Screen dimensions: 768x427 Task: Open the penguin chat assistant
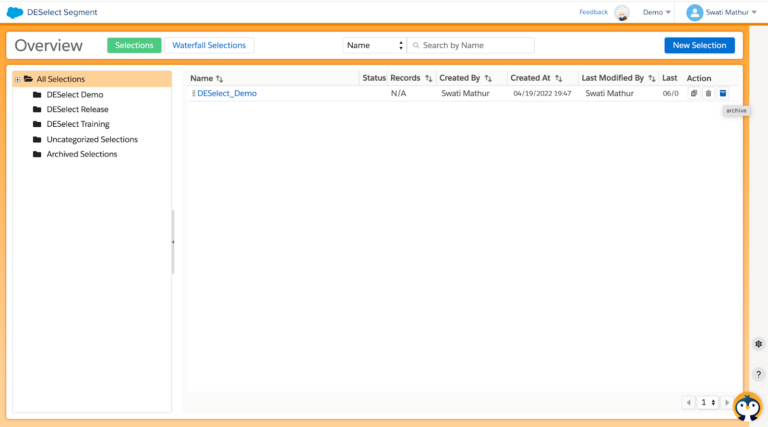coord(747,406)
